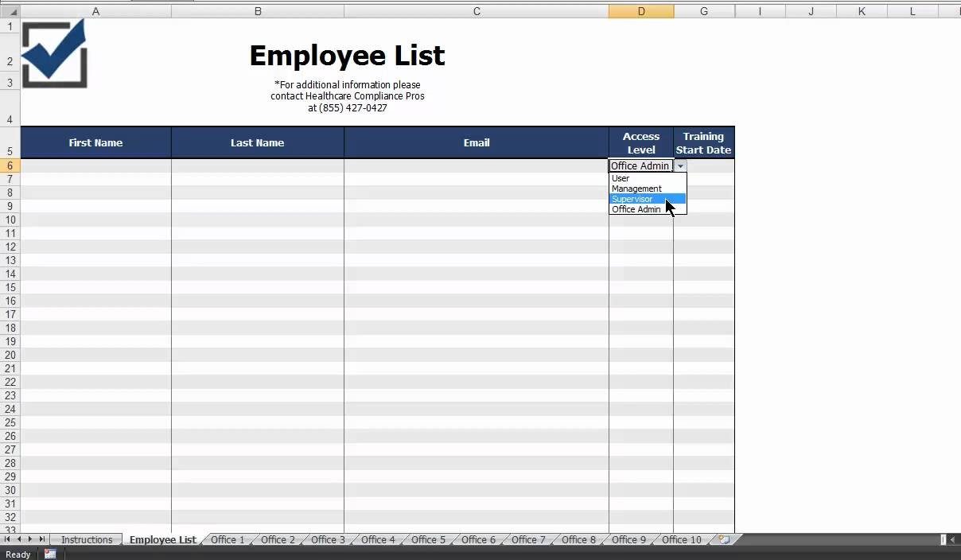The height and width of the screenshot is (560, 961).
Task: Activate the Employee List sheet tab
Action: (161, 539)
